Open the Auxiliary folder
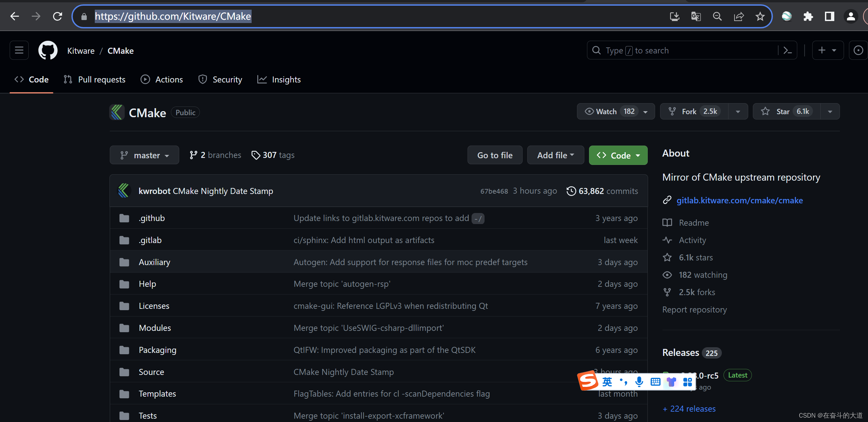The width and height of the screenshot is (868, 422). (x=154, y=262)
